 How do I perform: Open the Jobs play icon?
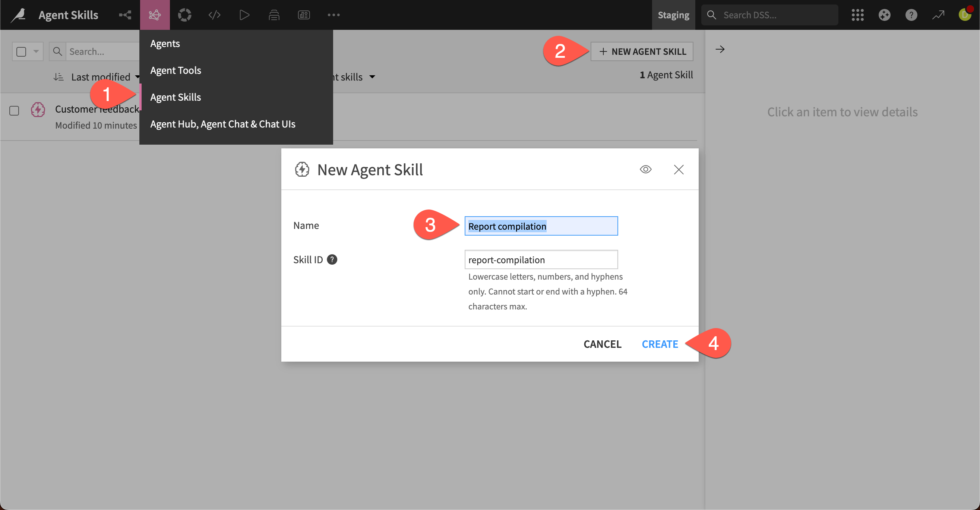click(x=244, y=15)
